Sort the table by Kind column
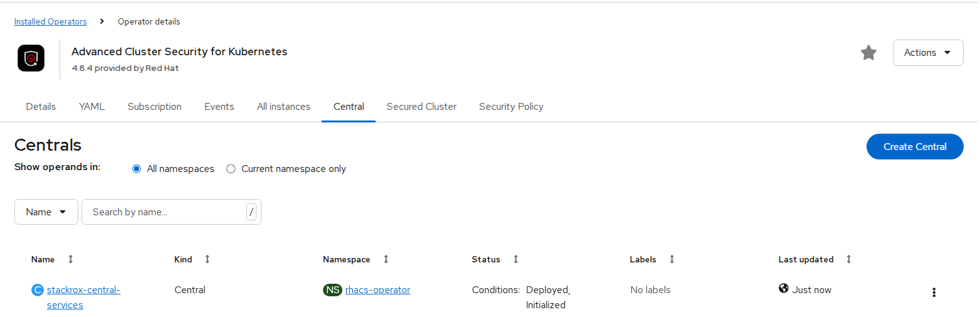This screenshot has width=980, height=317. click(x=208, y=259)
